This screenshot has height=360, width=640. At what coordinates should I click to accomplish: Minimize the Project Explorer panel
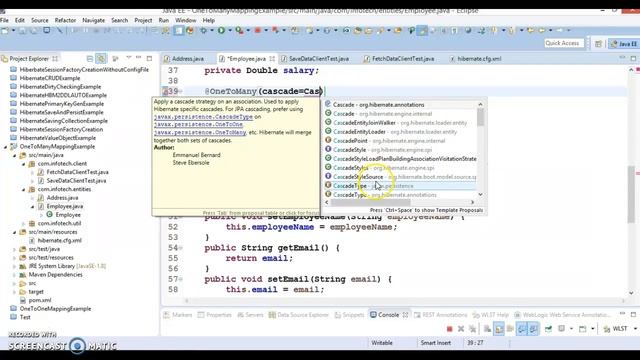pos(139,58)
